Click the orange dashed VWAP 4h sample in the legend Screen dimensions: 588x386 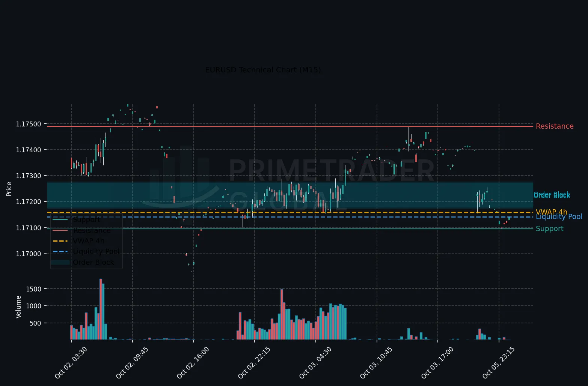tap(60, 241)
